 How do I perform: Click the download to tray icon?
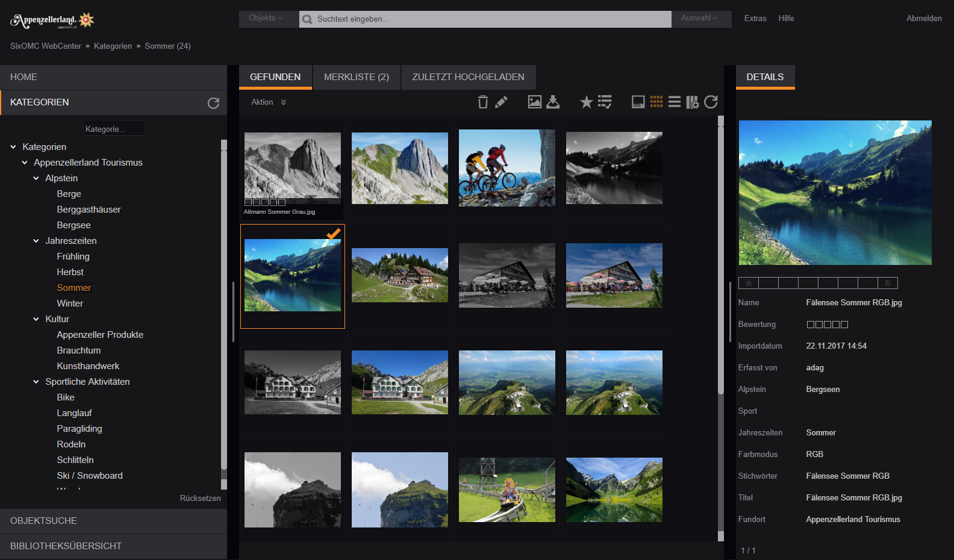pyautogui.click(x=553, y=102)
